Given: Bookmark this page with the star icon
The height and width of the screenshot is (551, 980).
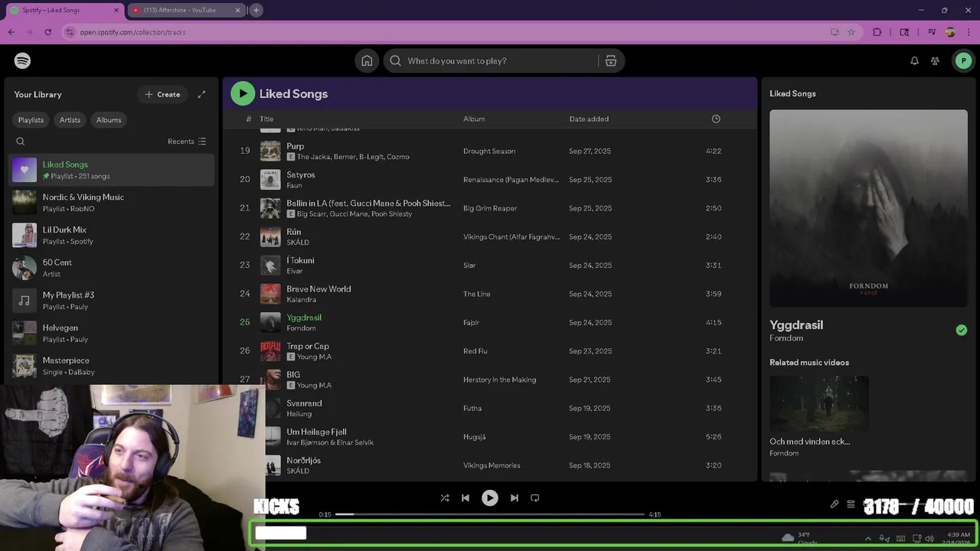Looking at the screenshot, I should tap(851, 32).
